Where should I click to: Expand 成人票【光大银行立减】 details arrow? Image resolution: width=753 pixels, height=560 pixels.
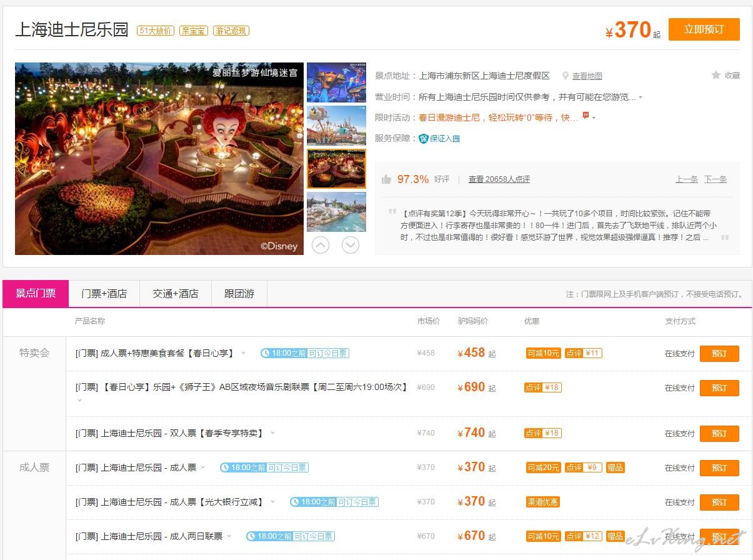(x=273, y=501)
